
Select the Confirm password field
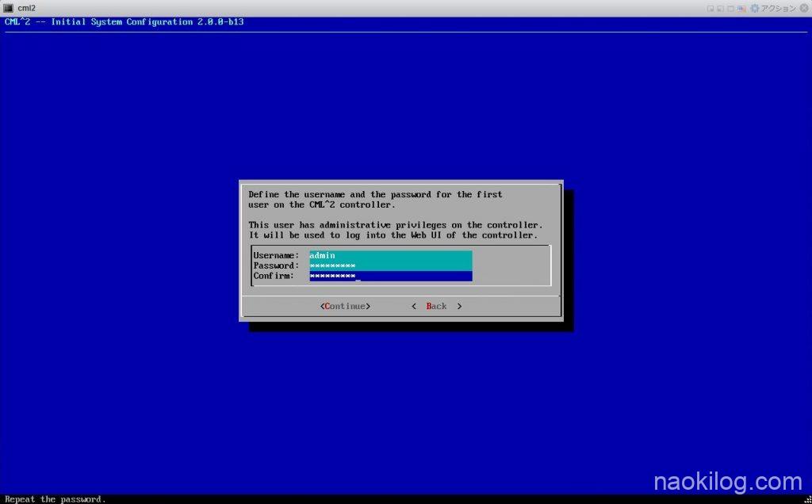[x=390, y=277]
